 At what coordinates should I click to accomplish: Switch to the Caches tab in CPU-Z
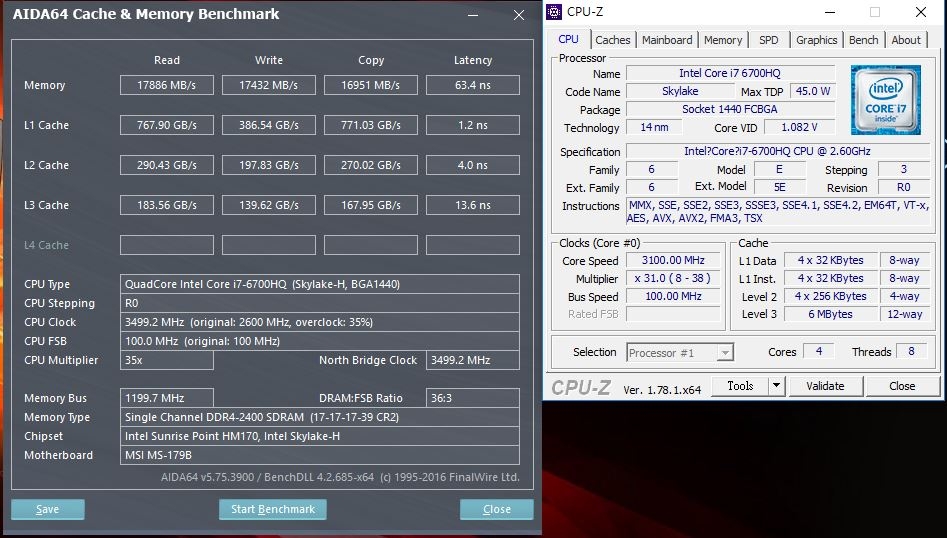tap(612, 40)
